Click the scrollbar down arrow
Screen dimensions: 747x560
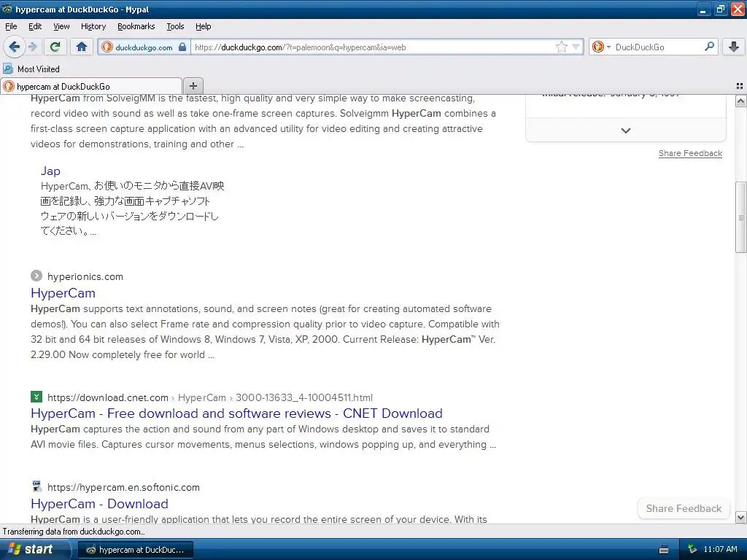tap(741, 517)
